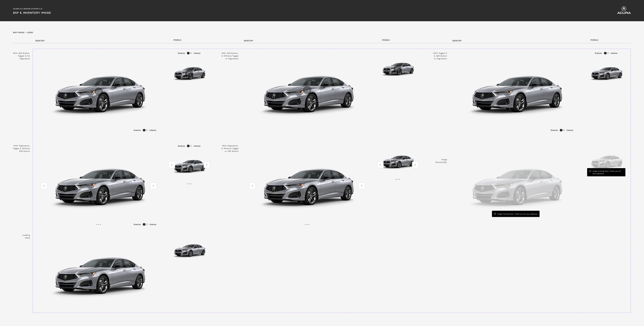Click the 'Image Placeholder' label
Screen dimensions: 644x326
tap(441, 161)
